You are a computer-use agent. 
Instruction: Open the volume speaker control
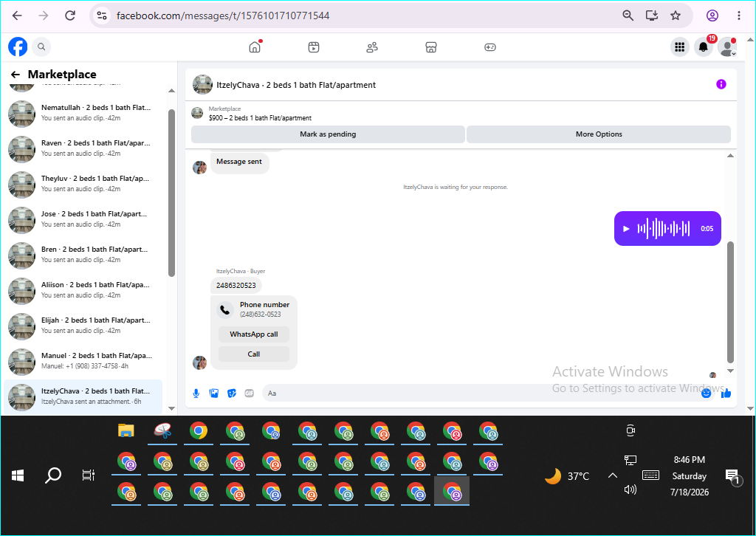(x=630, y=489)
